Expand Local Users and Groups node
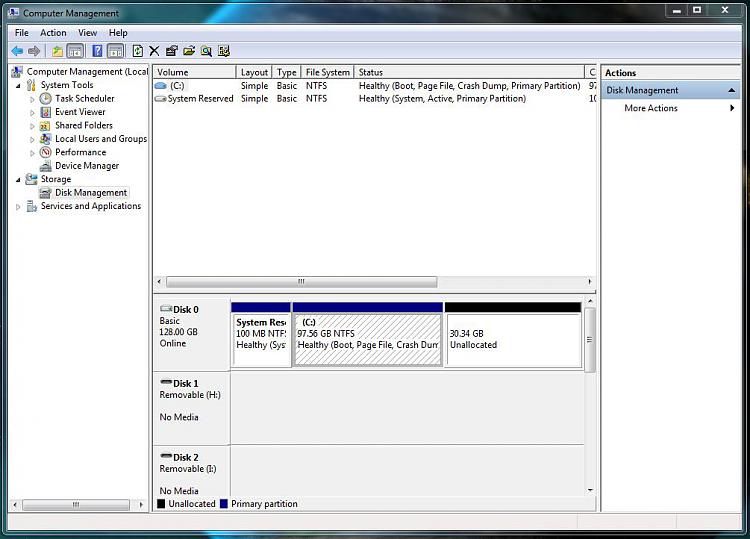750x539 pixels. tap(32, 140)
